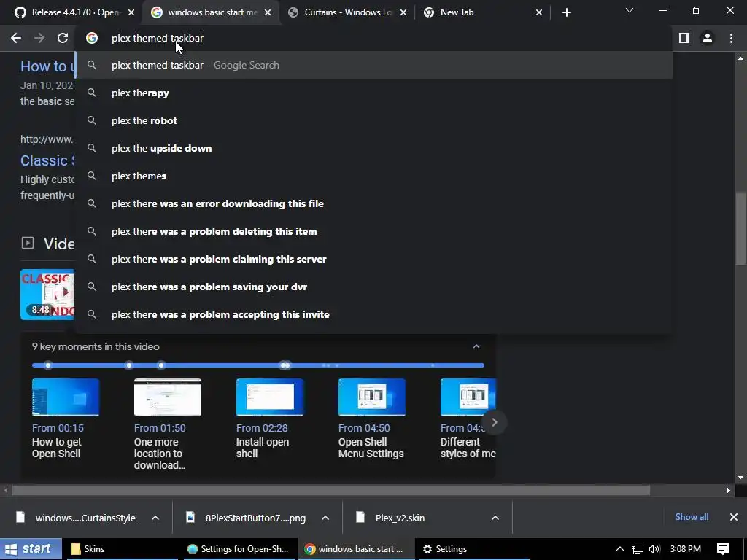
Task: Click the horizontal scrollbar thumb
Action: coord(331,490)
